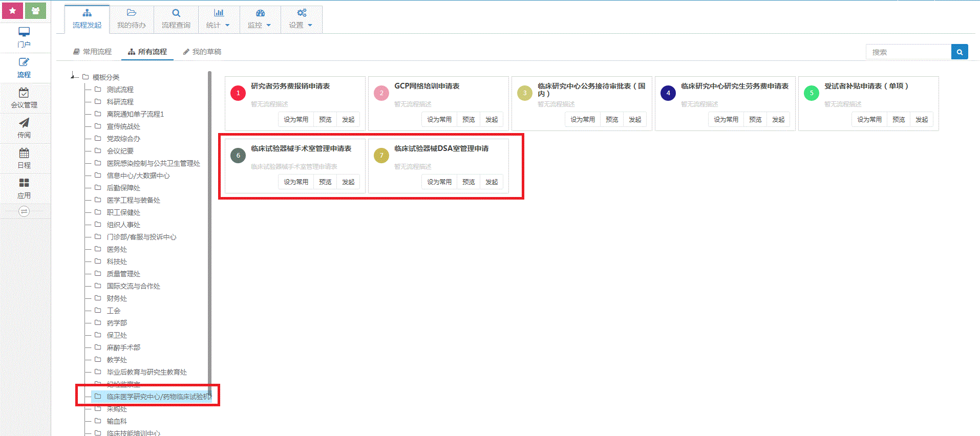Open the 我的草稿 sub-tab
980x436 pixels.
point(202,52)
